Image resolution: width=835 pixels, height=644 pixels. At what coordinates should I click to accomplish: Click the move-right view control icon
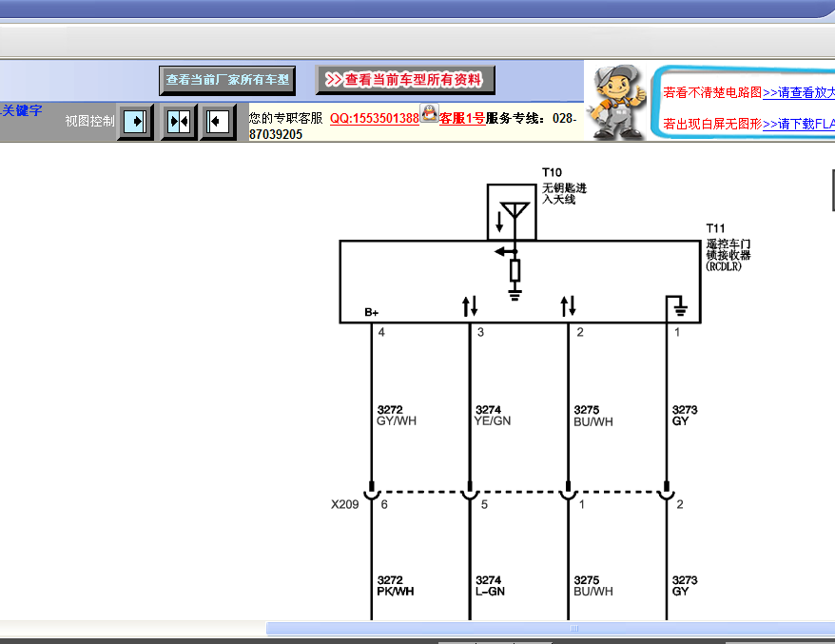click(x=135, y=122)
